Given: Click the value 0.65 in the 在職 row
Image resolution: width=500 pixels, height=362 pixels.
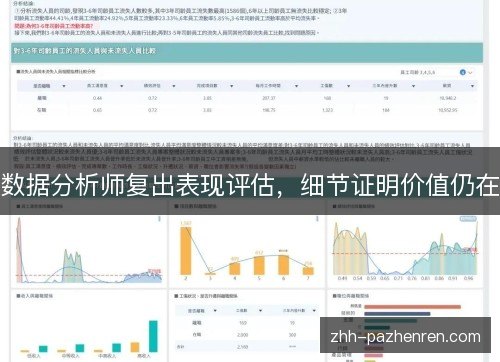Looking at the screenshot, I should tap(97, 110).
